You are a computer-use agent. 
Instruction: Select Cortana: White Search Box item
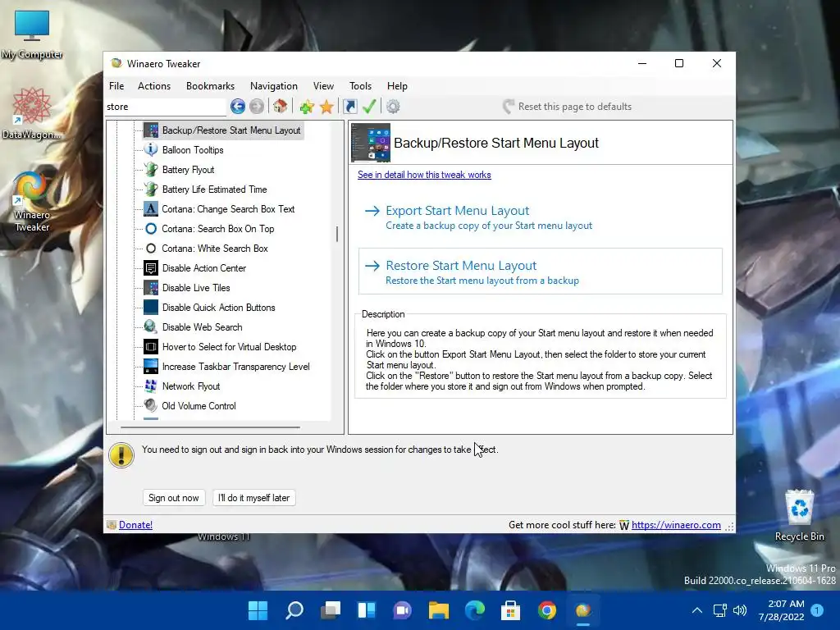pos(215,249)
